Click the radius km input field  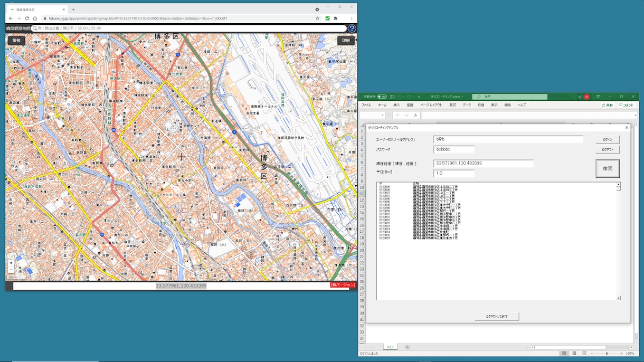[454, 173]
